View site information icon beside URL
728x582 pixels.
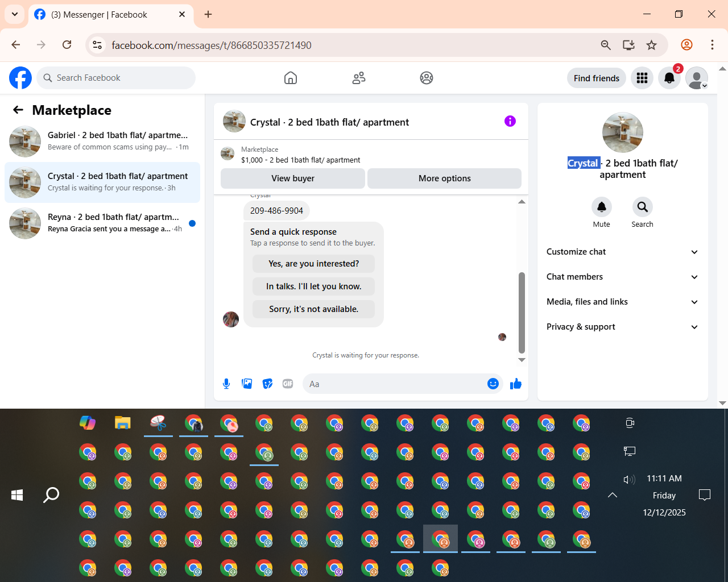click(x=98, y=45)
